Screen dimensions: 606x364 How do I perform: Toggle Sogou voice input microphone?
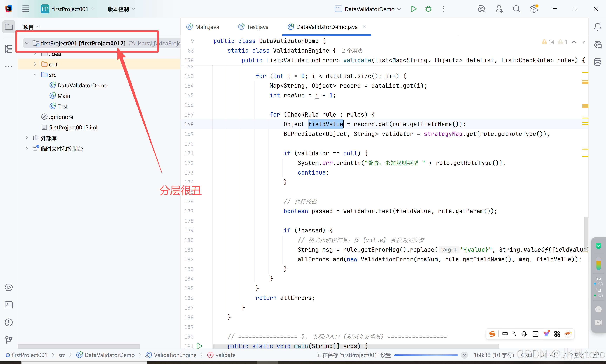pos(524,334)
